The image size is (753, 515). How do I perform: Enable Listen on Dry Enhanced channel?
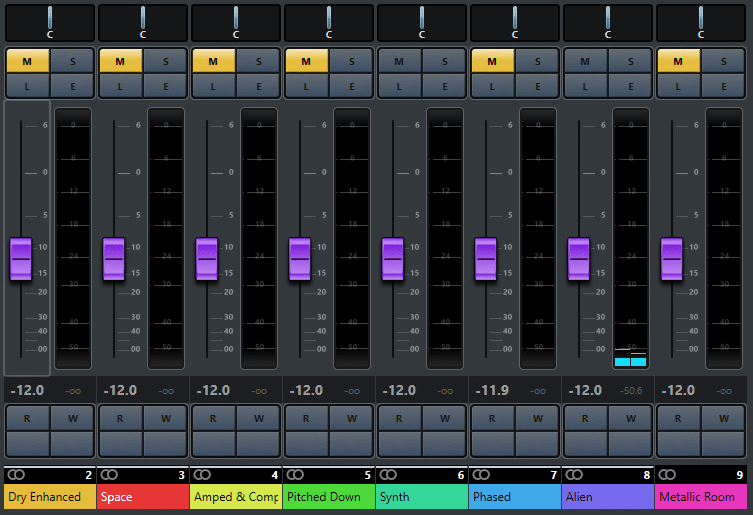point(27,86)
